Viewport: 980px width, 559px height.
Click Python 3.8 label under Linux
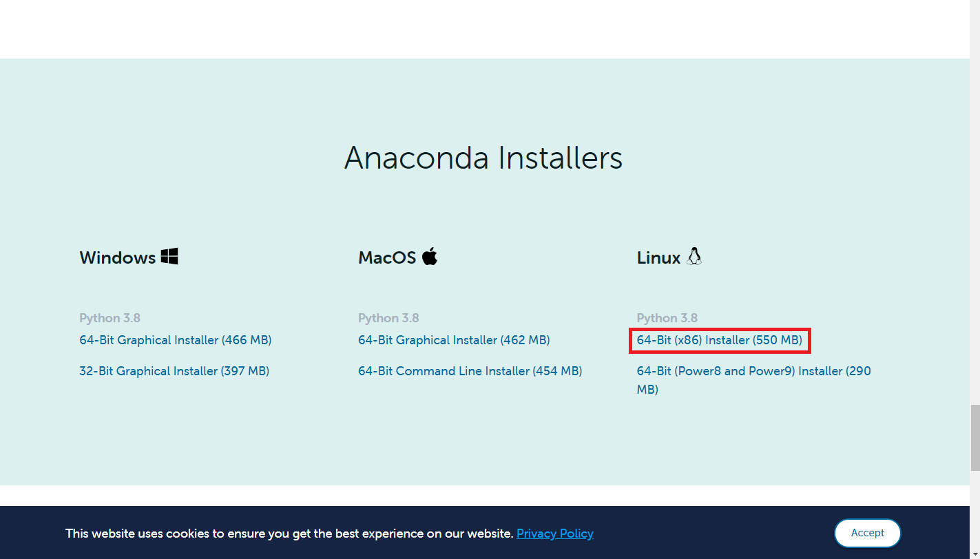point(667,318)
